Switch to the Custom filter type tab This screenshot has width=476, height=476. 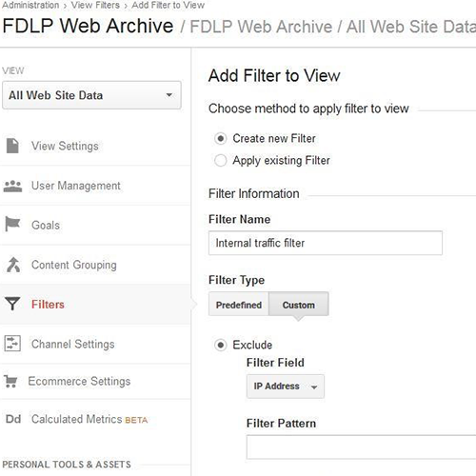299,305
